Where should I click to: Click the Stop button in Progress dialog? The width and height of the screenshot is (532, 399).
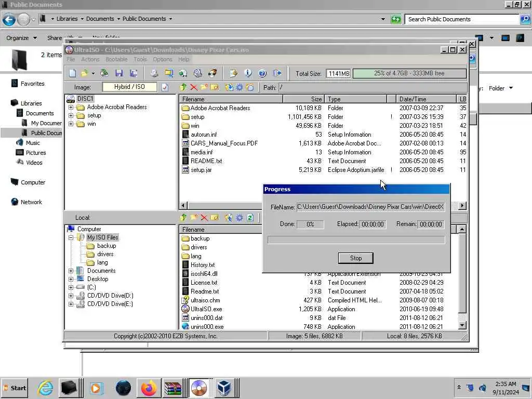click(355, 258)
